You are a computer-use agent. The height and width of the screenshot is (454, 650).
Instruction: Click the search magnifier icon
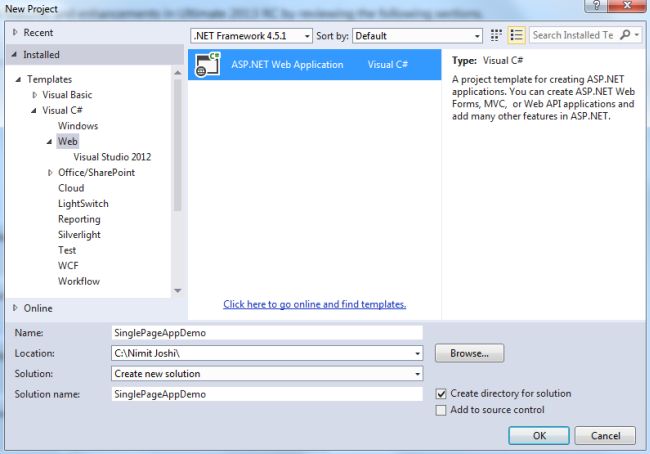point(625,35)
